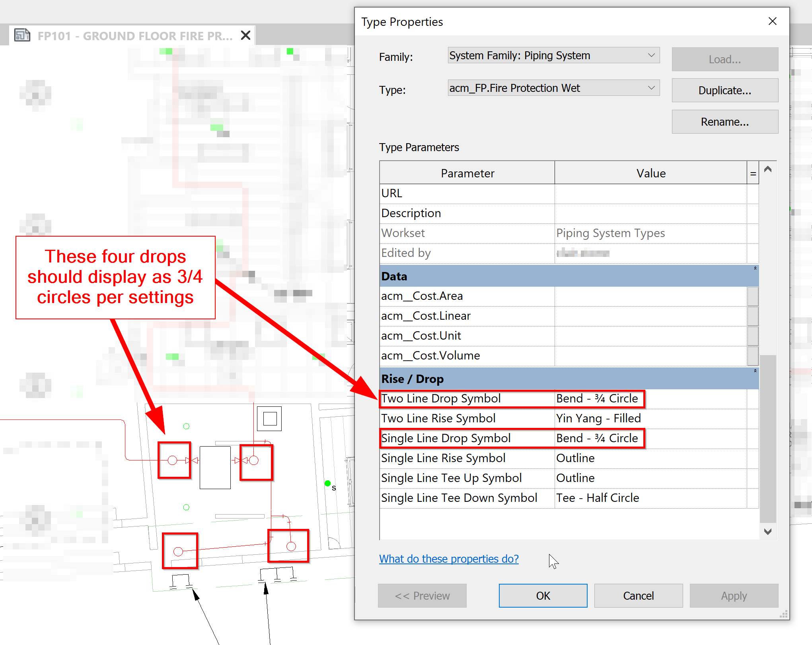Click scroll down arrow in parameter list
Viewport: 812px width, 645px height.
pos(767,531)
